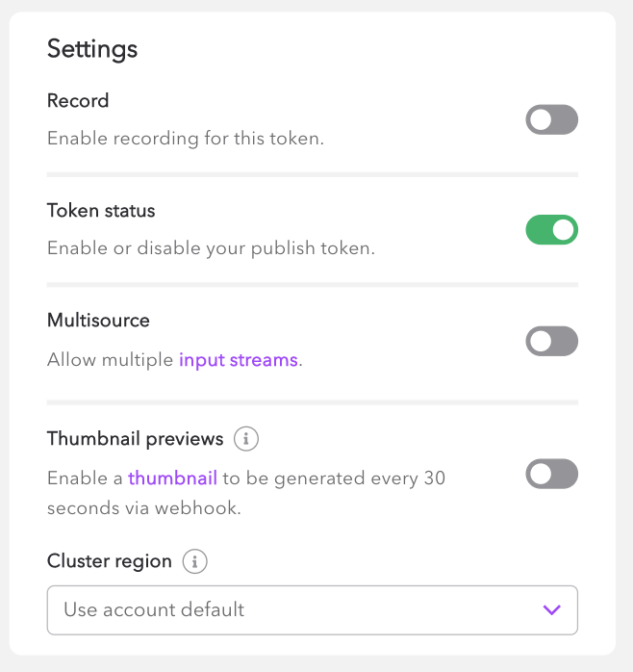
Task: Click the "Use account default" text
Action: pyautogui.click(x=154, y=609)
